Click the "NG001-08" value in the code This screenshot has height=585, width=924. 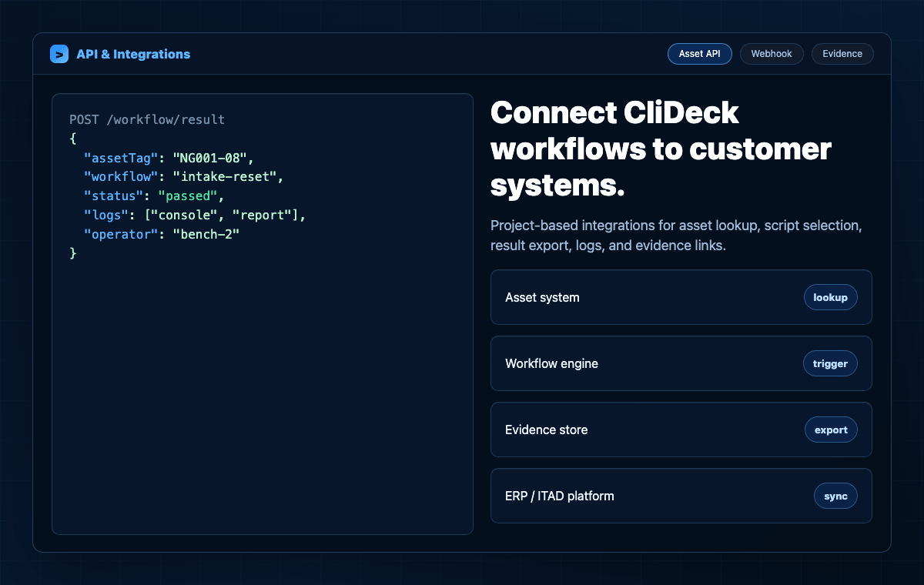pos(209,158)
